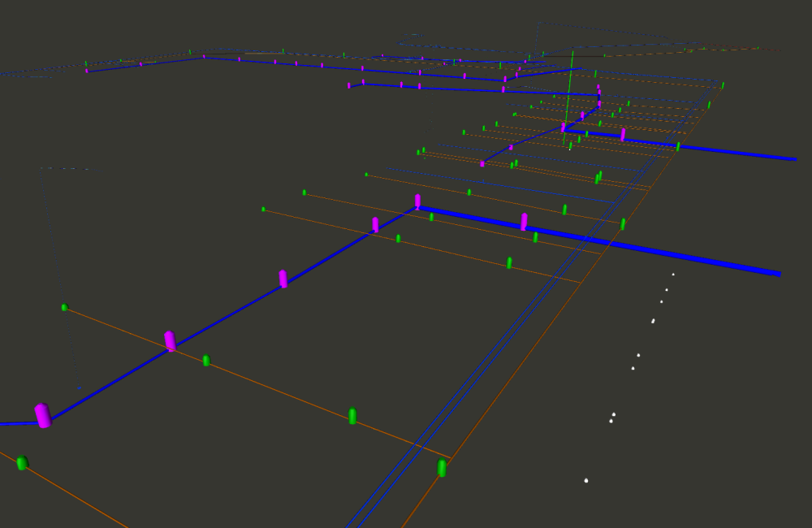Click the magenta capsule on the upper thick blue line
The height and width of the screenshot is (528, 812).
tap(623, 135)
